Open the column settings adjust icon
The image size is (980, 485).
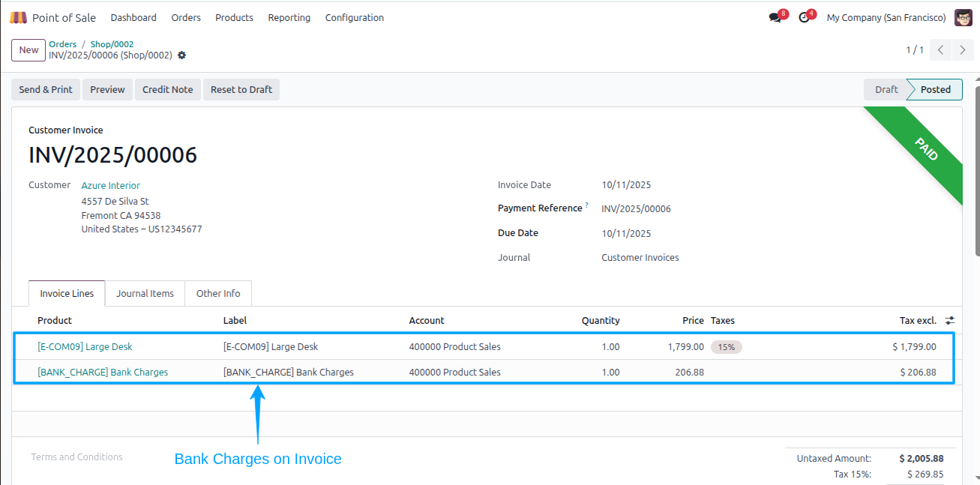(950, 320)
